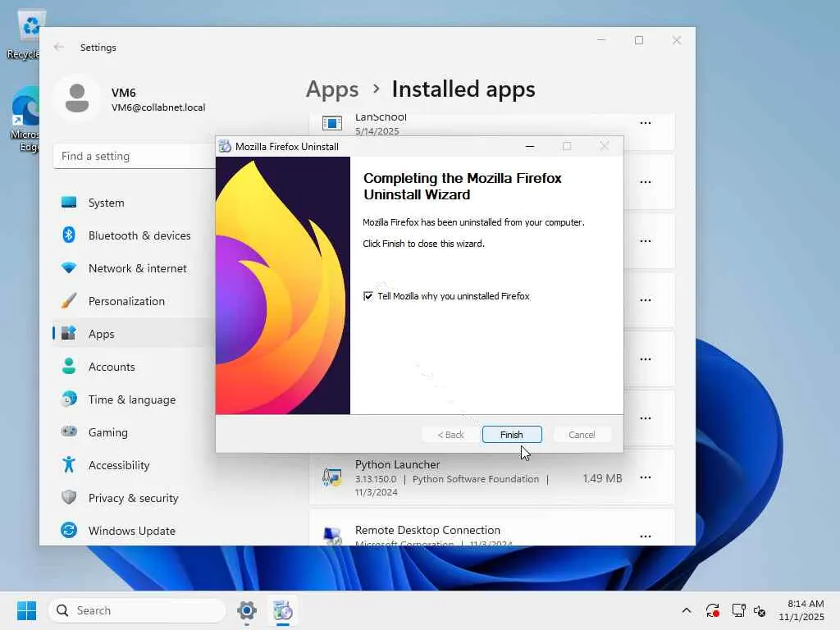Open the clock showing 8:14 AM

tap(801, 610)
